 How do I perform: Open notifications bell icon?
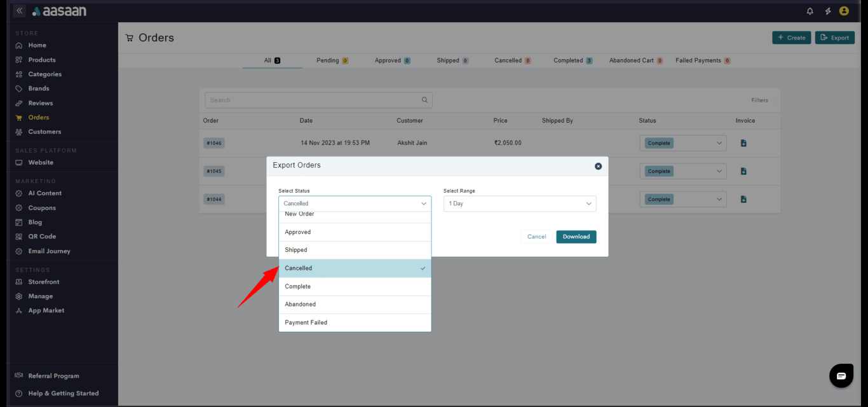(x=810, y=11)
